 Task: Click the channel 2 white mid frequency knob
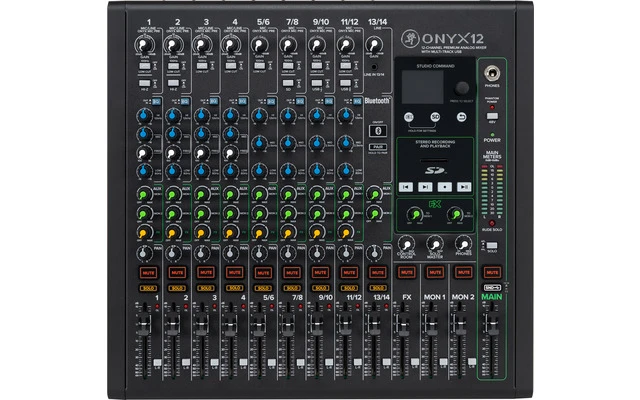pos(173,153)
